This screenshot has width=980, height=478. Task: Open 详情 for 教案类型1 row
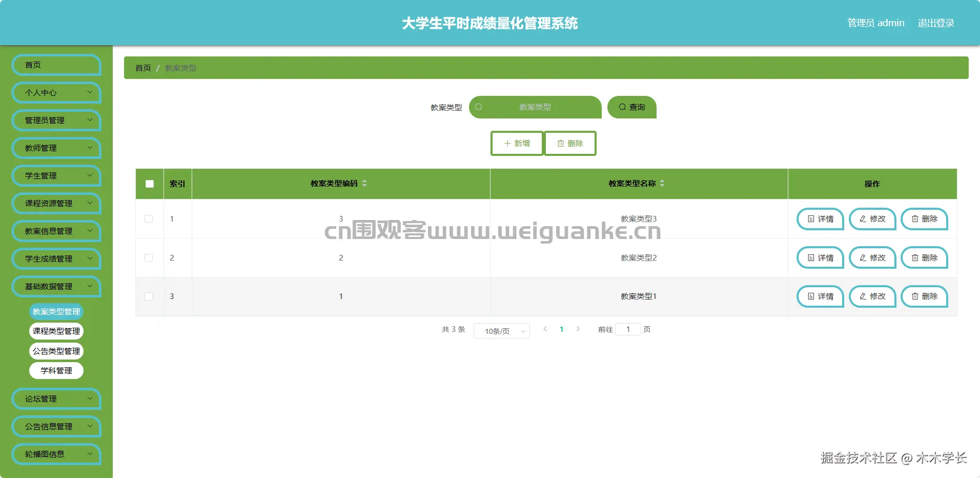[820, 296]
